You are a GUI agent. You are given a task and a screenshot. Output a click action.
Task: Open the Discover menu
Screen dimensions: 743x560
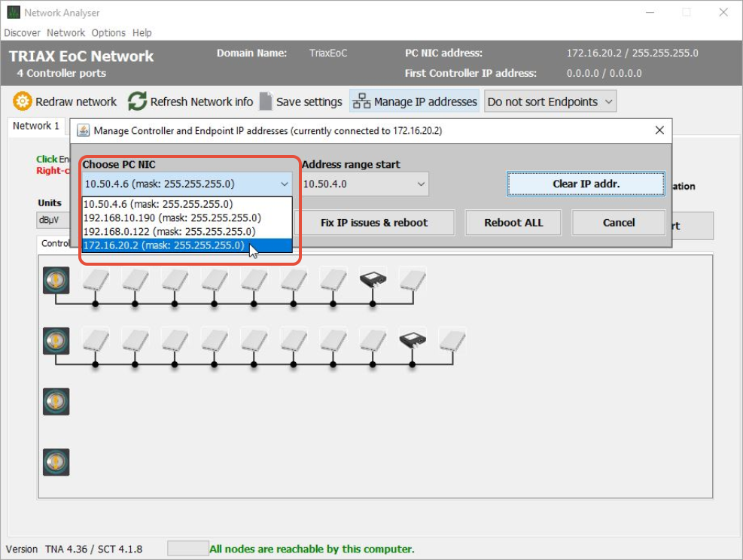(23, 32)
